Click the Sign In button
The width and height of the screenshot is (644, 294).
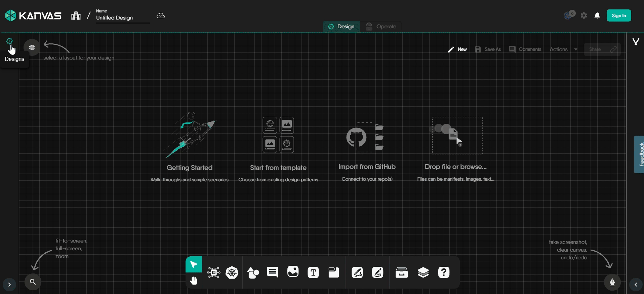click(618, 15)
